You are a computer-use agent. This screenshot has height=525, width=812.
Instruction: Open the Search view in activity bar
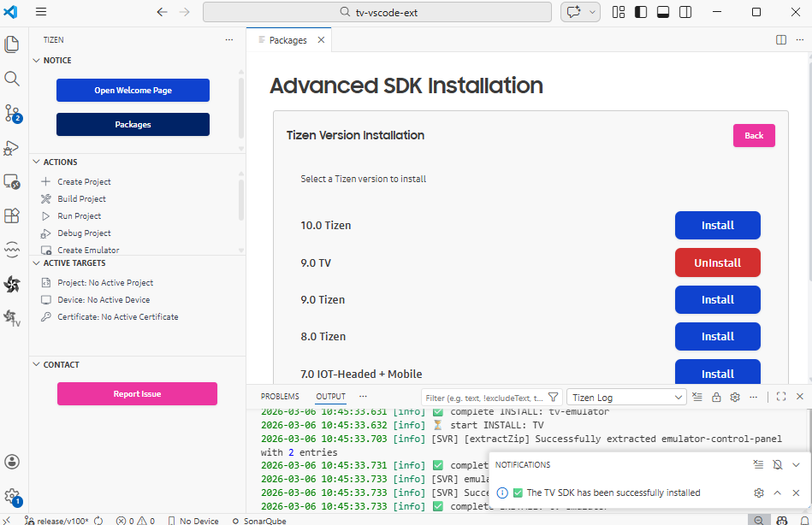tap(12, 79)
